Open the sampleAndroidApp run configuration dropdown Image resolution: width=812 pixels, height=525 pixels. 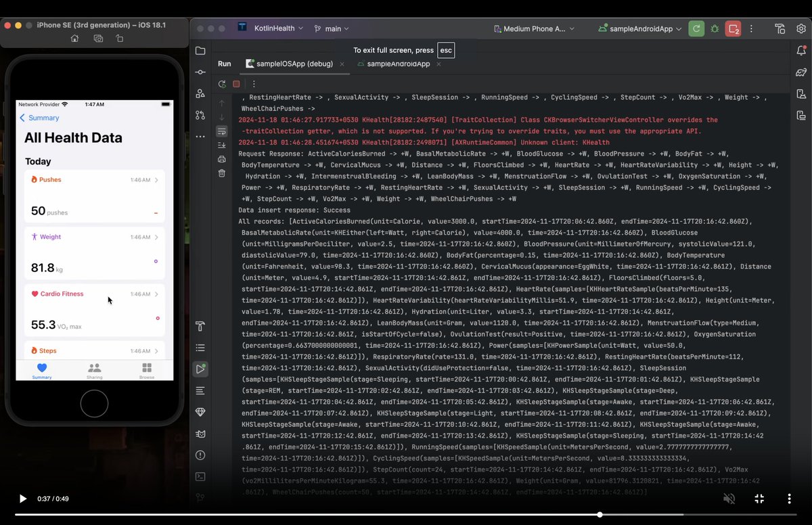(640, 28)
